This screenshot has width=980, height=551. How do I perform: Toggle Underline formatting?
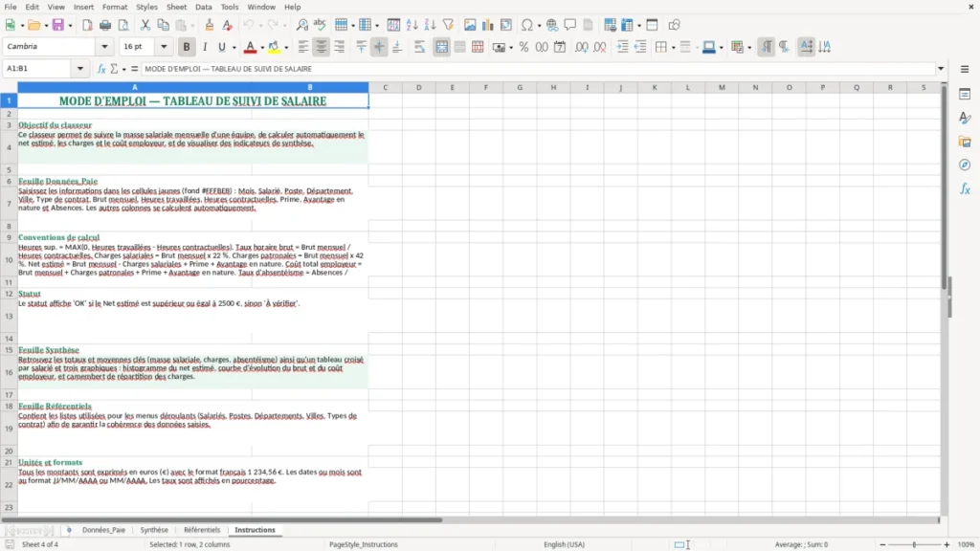click(x=221, y=47)
